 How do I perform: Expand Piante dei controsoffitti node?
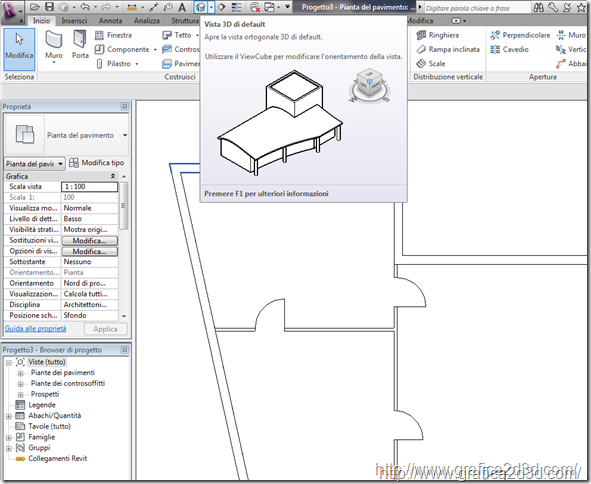click(20, 384)
